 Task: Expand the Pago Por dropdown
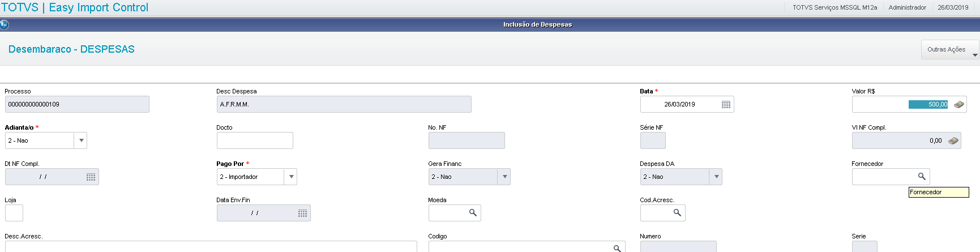pos(291,177)
